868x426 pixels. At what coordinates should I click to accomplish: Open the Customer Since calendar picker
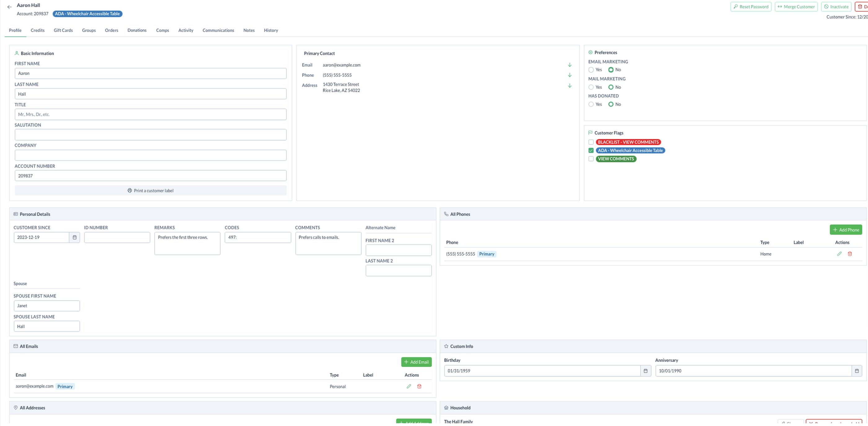[x=74, y=237]
